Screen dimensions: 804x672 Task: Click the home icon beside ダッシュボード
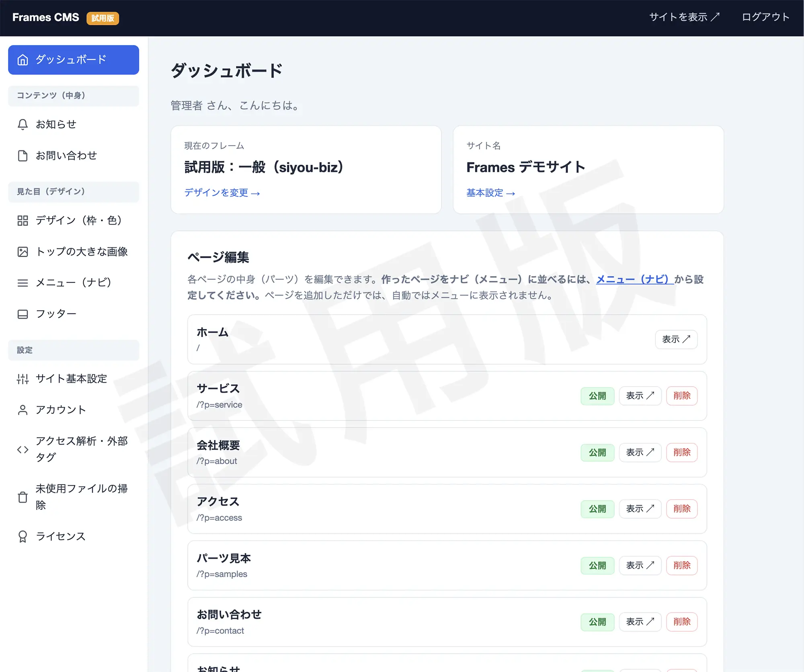[23, 60]
